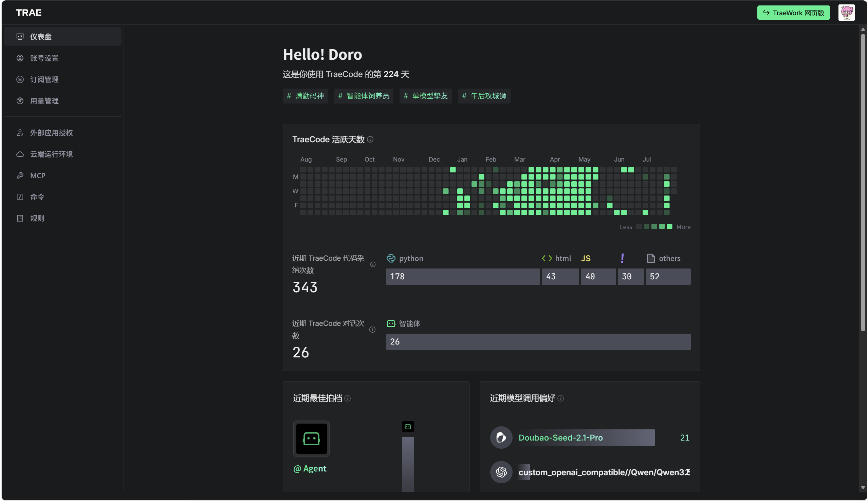
Task: Click the JS language icon
Action: [x=586, y=258]
